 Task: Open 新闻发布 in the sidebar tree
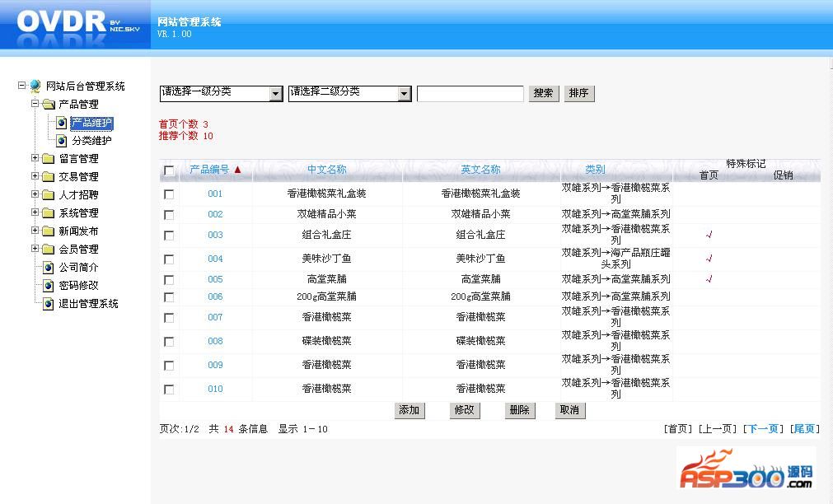pos(78,231)
